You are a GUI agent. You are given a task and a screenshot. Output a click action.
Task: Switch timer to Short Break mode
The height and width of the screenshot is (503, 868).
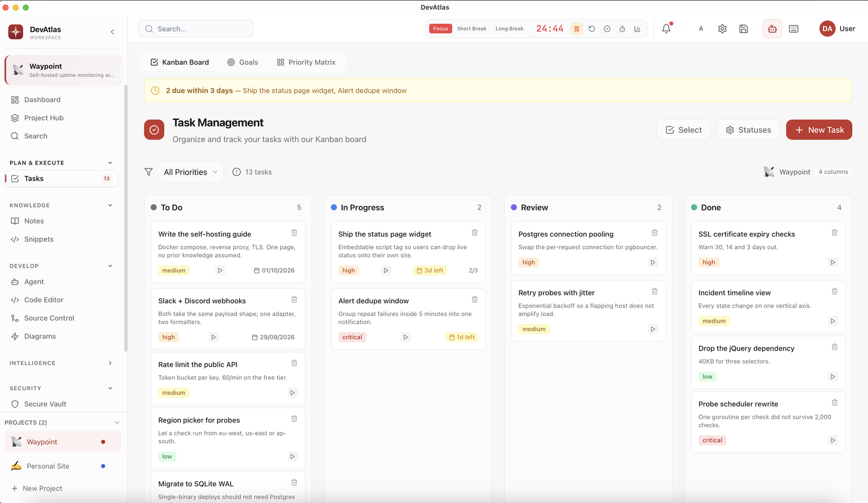[x=471, y=29]
